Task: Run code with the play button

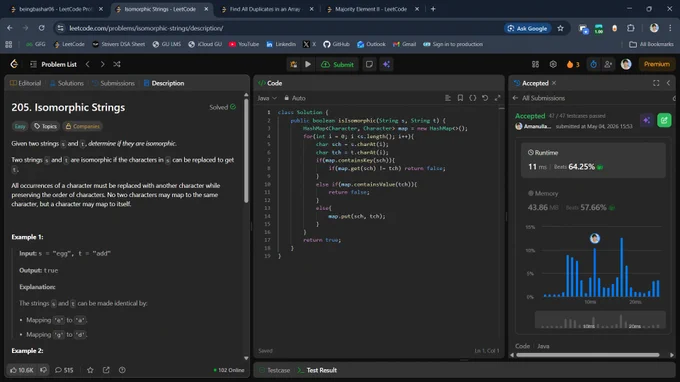Action: tap(308, 64)
